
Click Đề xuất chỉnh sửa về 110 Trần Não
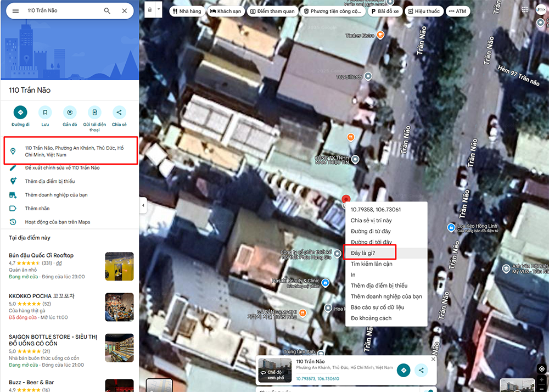(63, 167)
